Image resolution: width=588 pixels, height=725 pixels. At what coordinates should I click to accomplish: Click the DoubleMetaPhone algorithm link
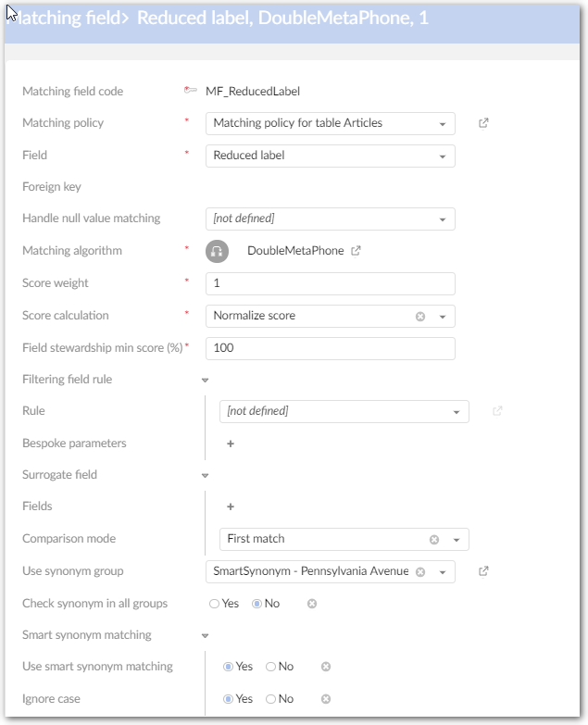pos(295,251)
